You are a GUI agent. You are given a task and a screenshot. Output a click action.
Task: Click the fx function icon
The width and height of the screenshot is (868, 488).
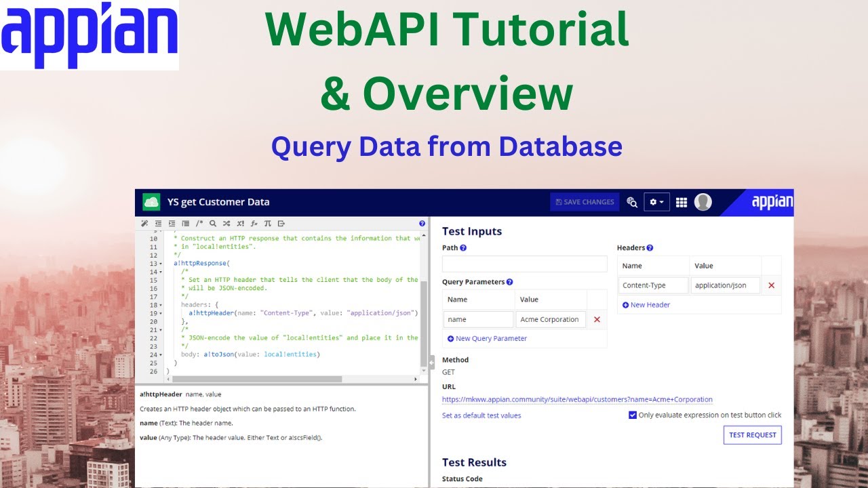(x=254, y=223)
